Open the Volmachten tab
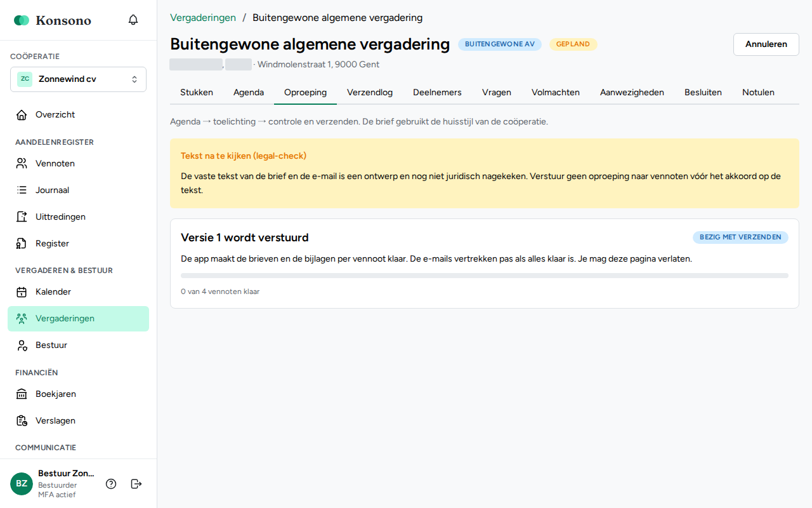Image resolution: width=812 pixels, height=508 pixels. (x=556, y=93)
